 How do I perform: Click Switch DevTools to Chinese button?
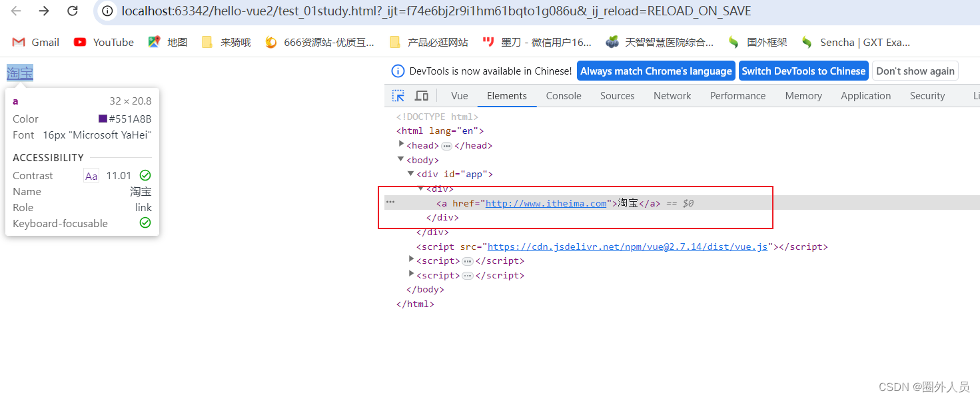click(803, 71)
